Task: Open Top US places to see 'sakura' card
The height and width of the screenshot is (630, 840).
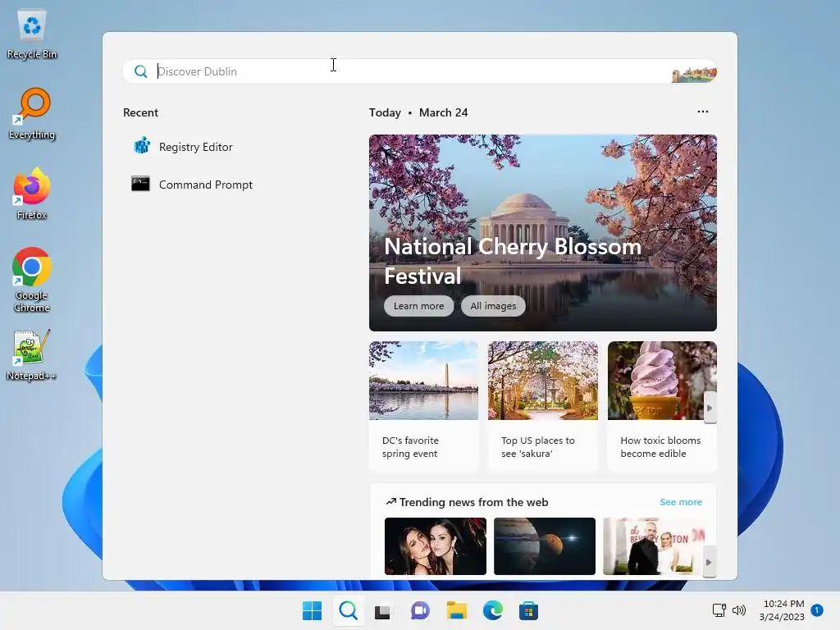Action: (x=543, y=407)
